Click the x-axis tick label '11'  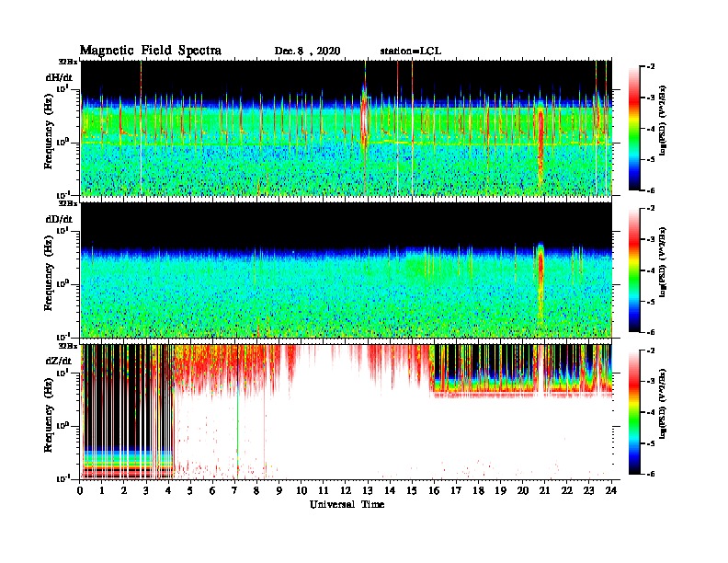pos(324,491)
